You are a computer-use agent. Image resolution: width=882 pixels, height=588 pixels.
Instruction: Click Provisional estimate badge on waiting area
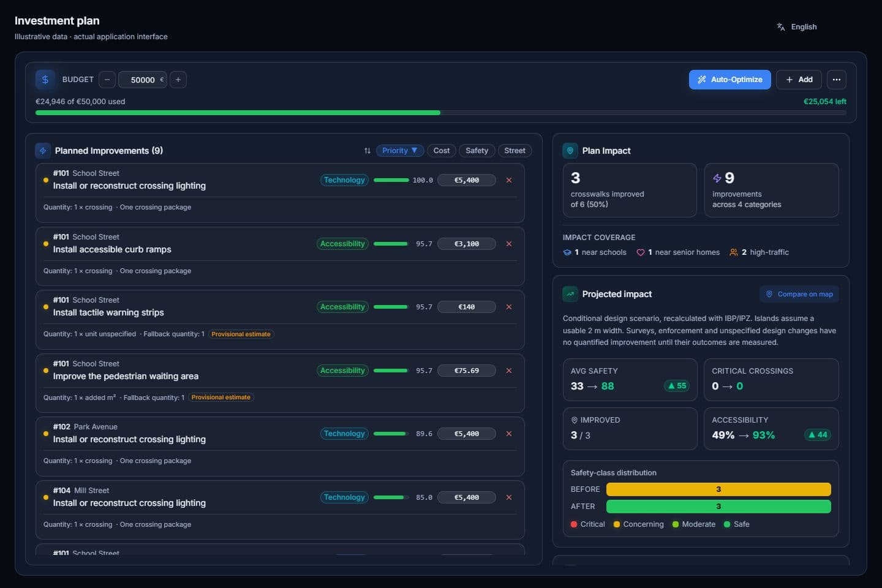pyautogui.click(x=221, y=398)
